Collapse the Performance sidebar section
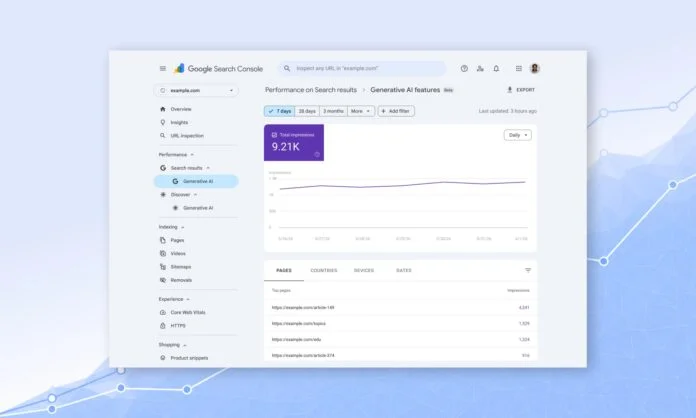696x418 pixels. click(192, 154)
